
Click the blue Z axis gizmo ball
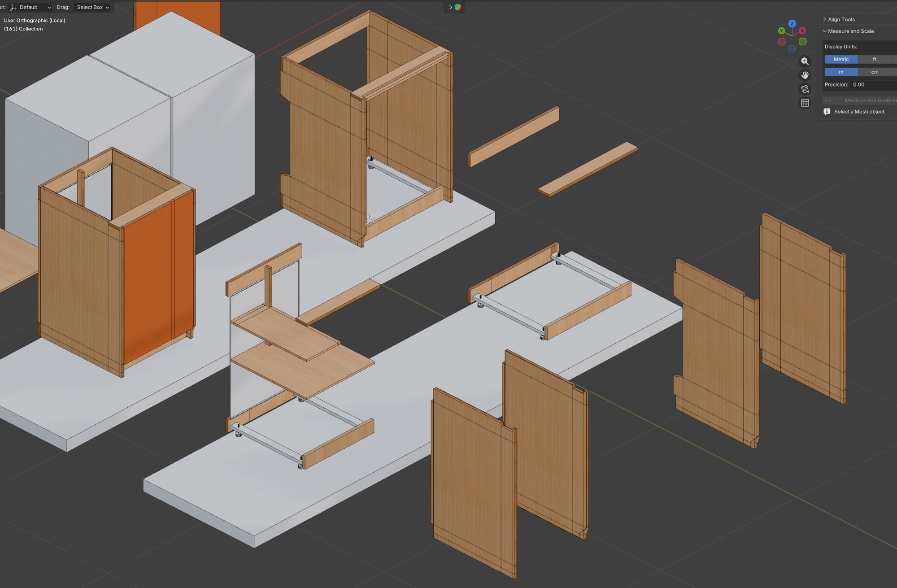(792, 23)
